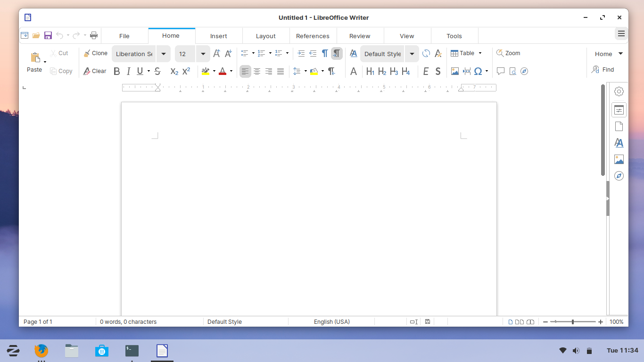Click the Print icon in the quick toolbar
Image resolution: width=644 pixels, height=362 pixels.
coord(94,35)
